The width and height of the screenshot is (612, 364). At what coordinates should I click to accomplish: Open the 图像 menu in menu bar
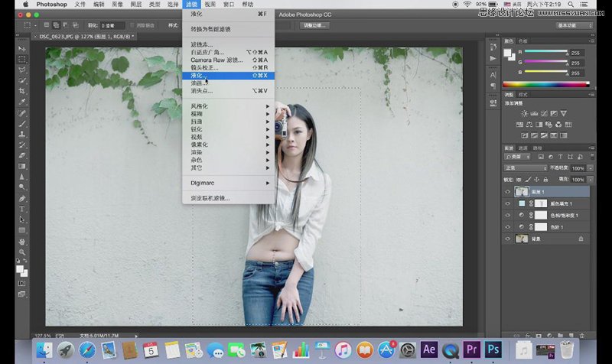click(118, 5)
